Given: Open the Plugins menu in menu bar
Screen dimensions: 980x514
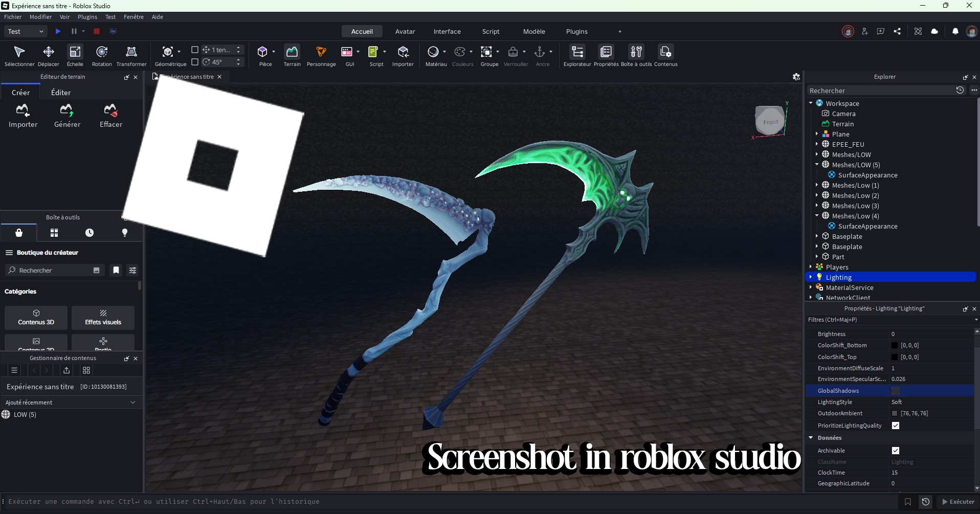Looking at the screenshot, I should pyautogui.click(x=87, y=17).
